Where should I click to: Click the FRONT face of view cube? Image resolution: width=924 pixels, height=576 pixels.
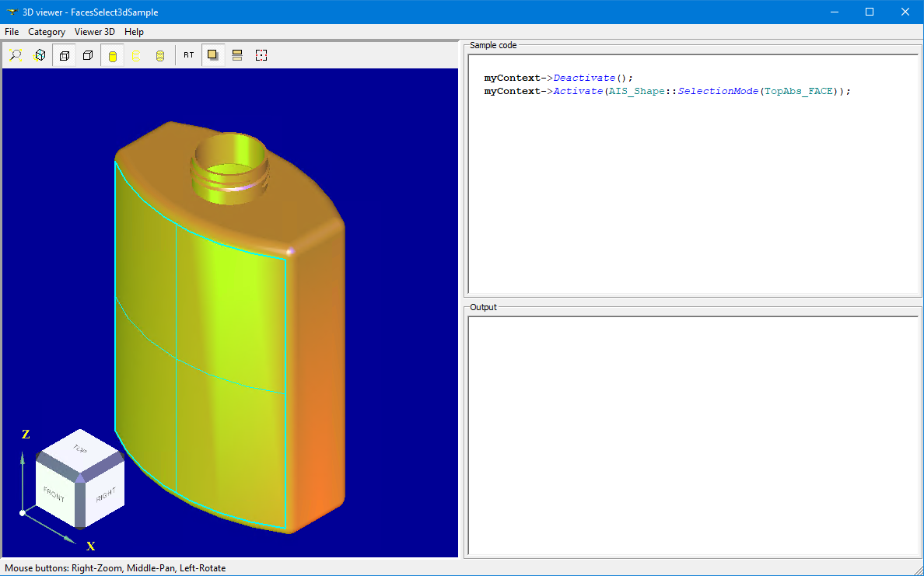(54, 494)
